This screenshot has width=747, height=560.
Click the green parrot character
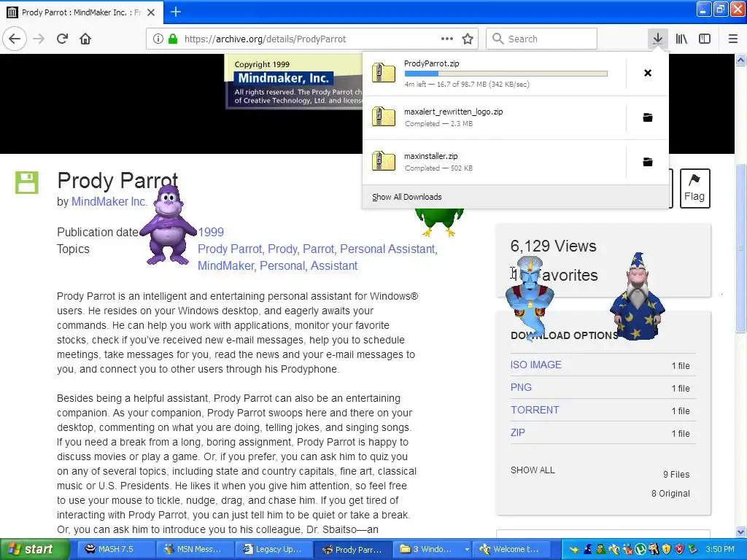pos(439,222)
